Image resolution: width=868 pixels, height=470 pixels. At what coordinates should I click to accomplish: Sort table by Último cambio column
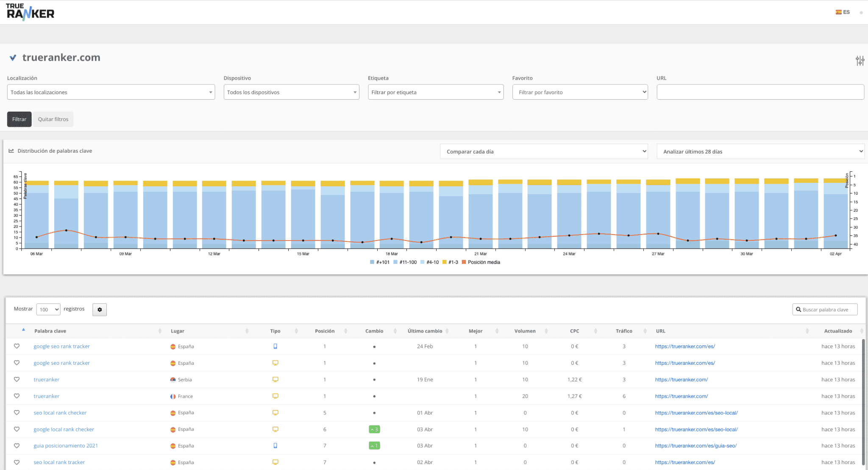[425, 331]
